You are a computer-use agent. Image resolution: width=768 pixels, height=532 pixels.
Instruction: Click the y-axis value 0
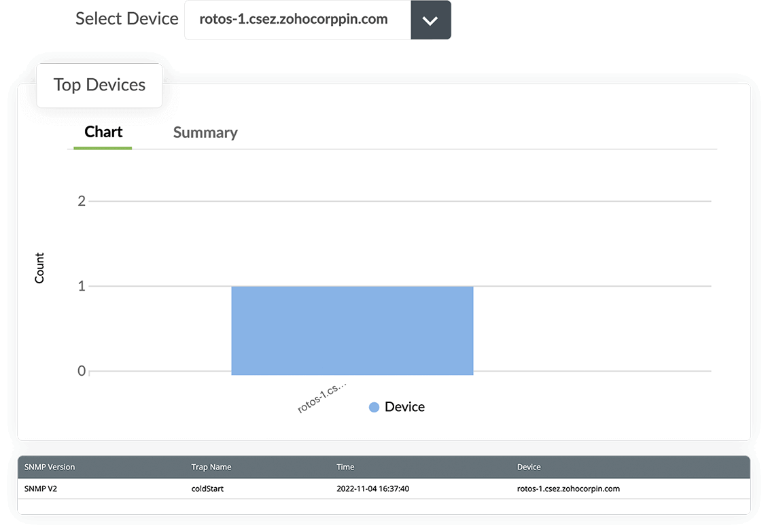[82, 371]
